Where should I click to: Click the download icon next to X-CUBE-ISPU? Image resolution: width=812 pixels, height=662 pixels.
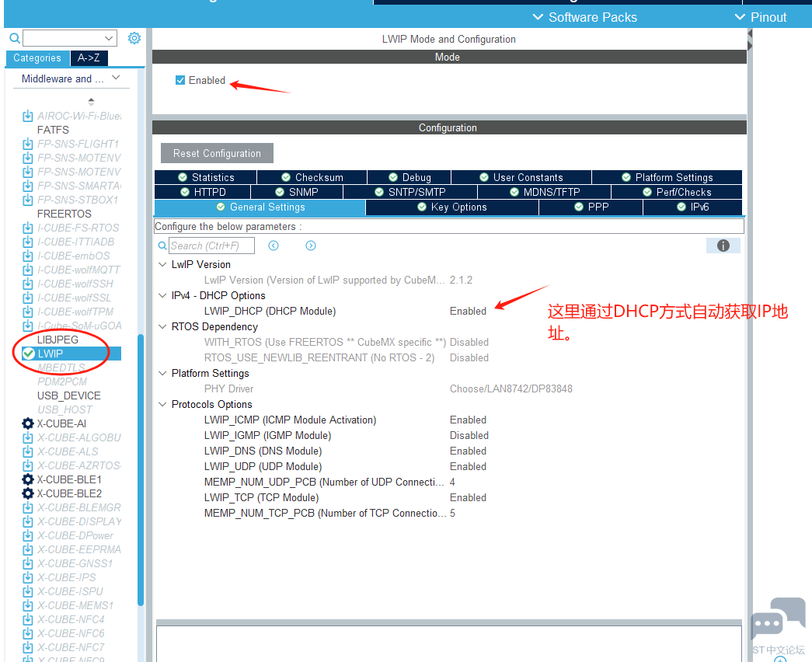pos(27,591)
